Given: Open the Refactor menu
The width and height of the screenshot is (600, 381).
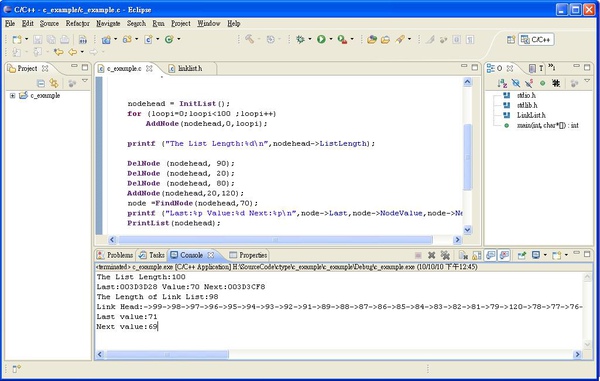Looking at the screenshot, I should click(78, 24).
